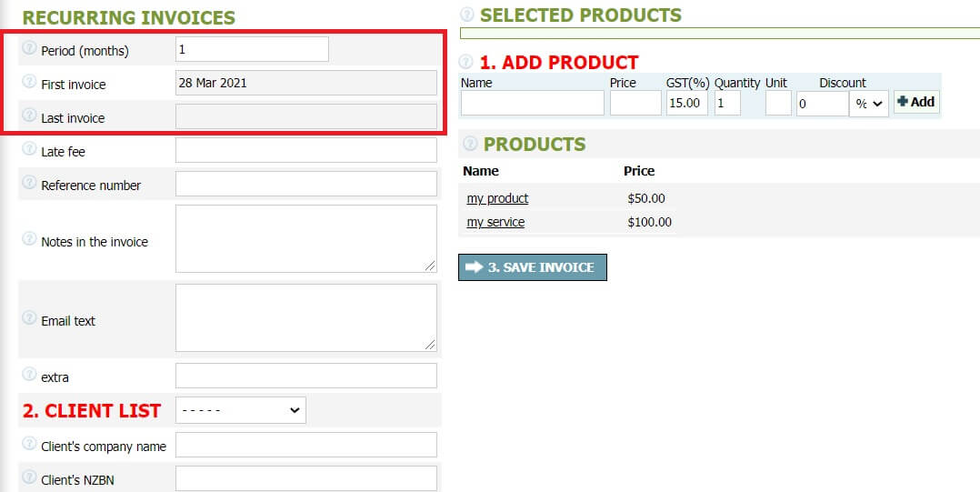The height and width of the screenshot is (492, 980).
Task: Click help icon beside Email text
Action: (29, 317)
